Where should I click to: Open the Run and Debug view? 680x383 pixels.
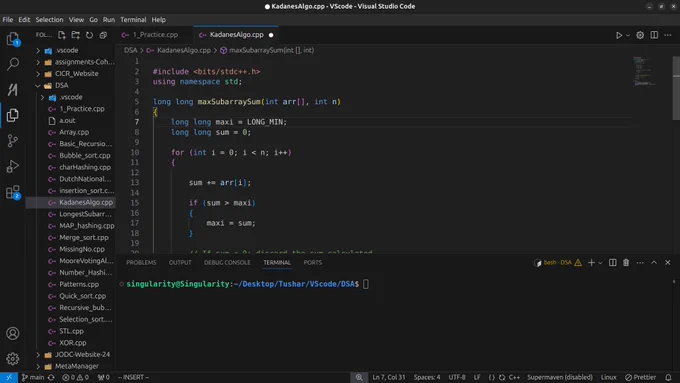(x=13, y=166)
